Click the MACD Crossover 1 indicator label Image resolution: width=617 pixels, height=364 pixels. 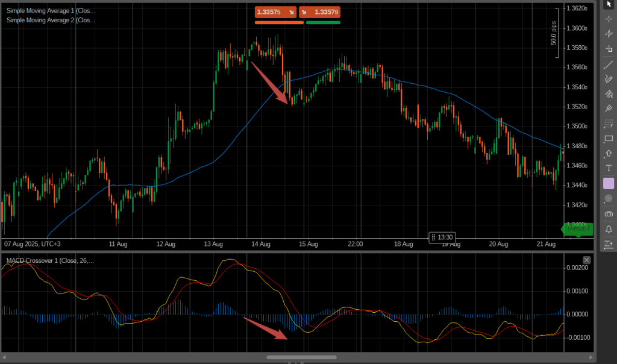(x=50, y=260)
